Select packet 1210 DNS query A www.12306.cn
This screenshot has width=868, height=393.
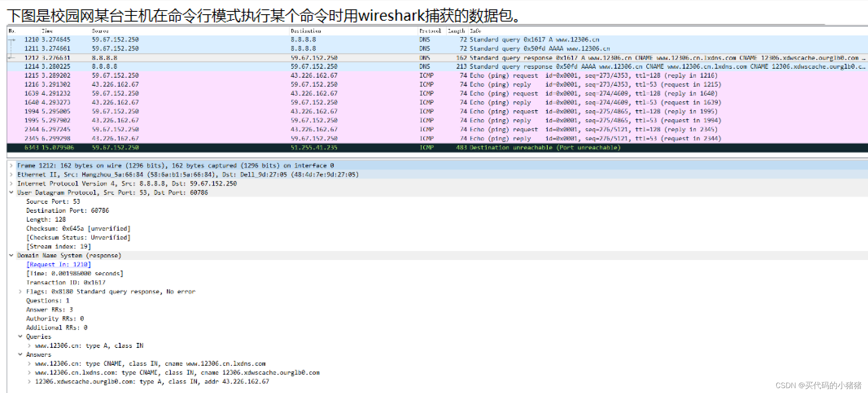437,39
